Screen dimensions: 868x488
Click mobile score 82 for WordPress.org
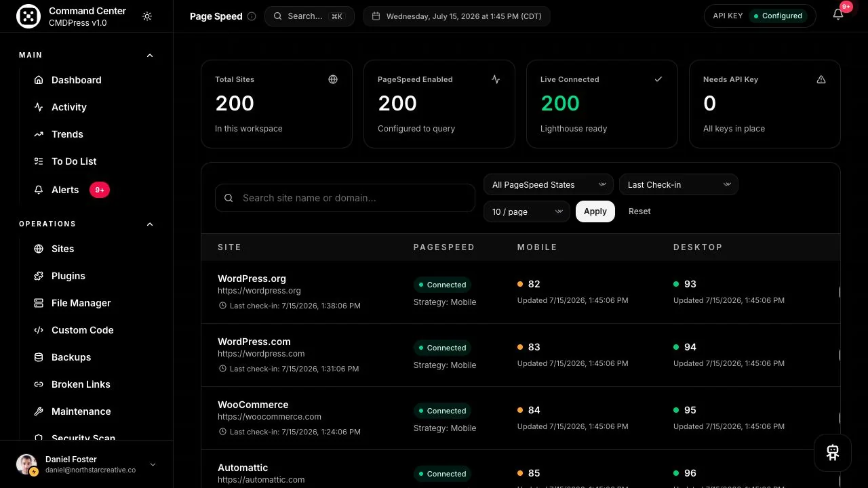[x=534, y=284]
